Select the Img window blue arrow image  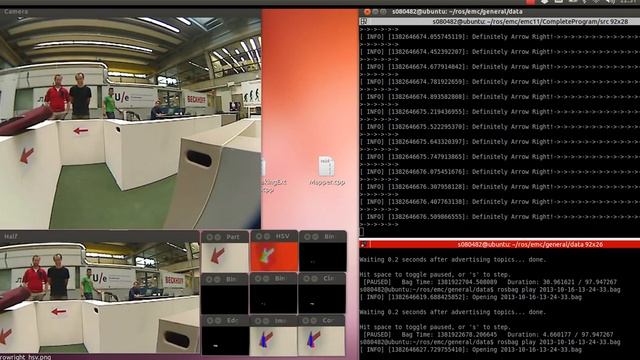[273, 341]
